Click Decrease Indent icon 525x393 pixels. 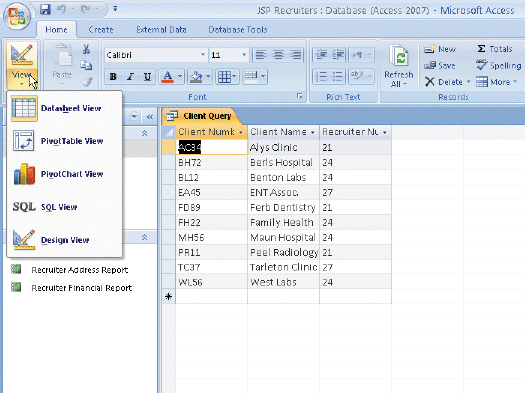click(x=321, y=55)
